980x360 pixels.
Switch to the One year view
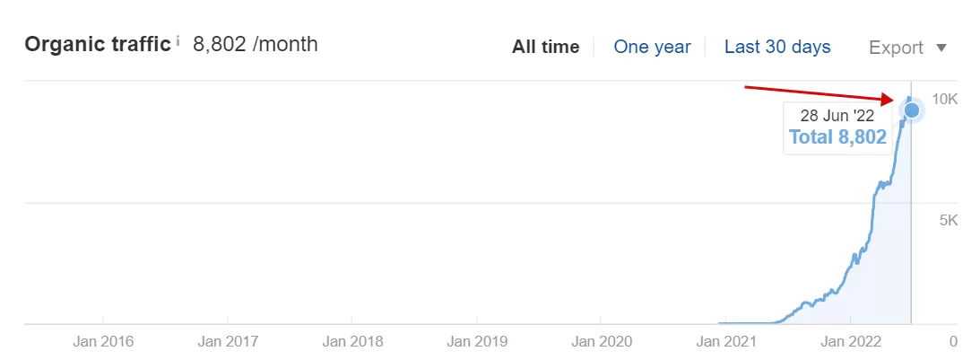(652, 47)
